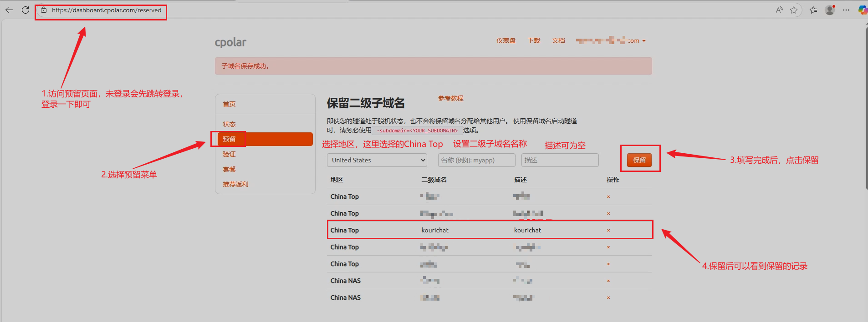The height and width of the screenshot is (322, 868).
Task: Open the browser profile avatar
Action: click(830, 10)
